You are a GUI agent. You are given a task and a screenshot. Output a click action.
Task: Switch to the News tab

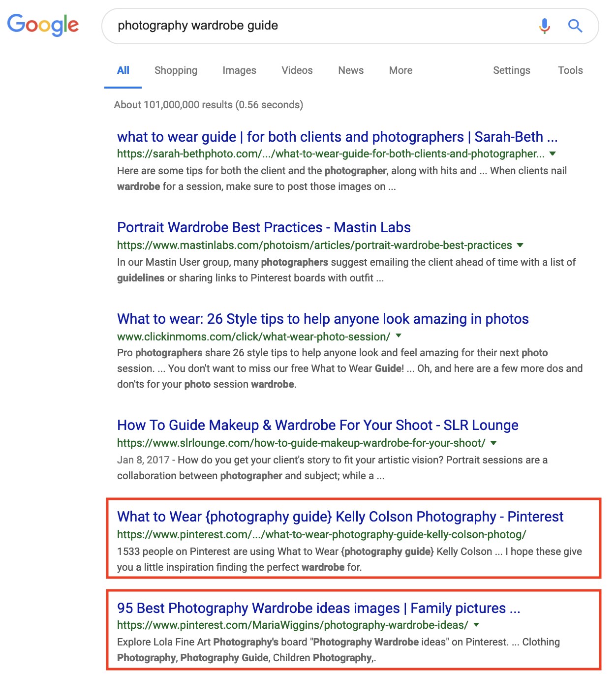click(350, 70)
